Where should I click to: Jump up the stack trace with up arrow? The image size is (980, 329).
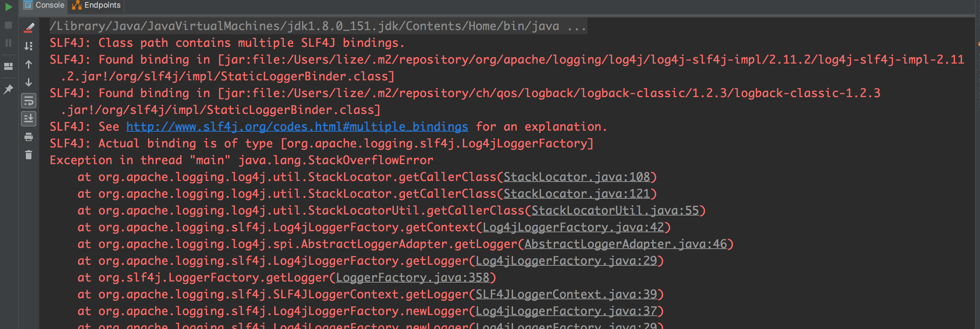click(29, 64)
